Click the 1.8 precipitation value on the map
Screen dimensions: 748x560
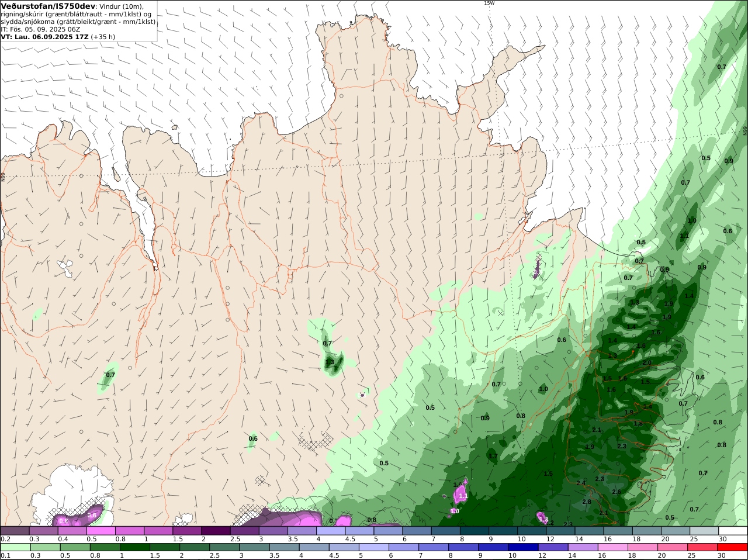(x=638, y=424)
